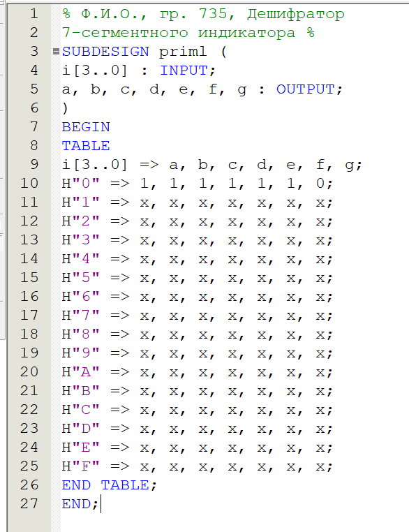Click the H"F" entry in the table
The height and width of the screenshot is (532, 409).
(x=81, y=466)
